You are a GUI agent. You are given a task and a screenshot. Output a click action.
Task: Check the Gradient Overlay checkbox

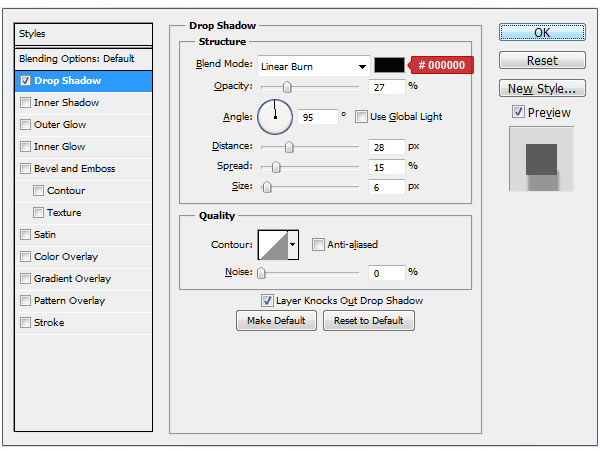pos(25,278)
